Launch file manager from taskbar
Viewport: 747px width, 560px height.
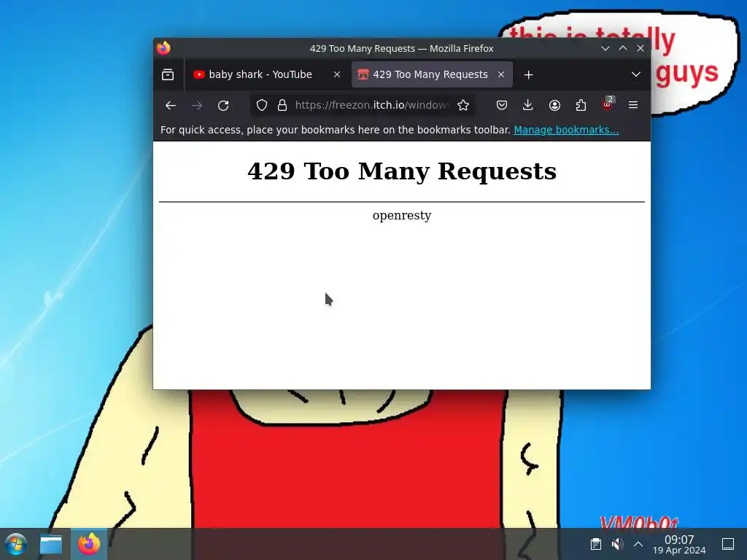(x=51, y=544)
